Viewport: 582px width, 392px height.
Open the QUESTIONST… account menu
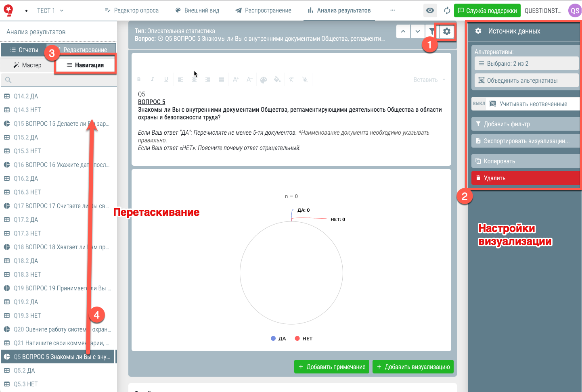pos(543,10)
